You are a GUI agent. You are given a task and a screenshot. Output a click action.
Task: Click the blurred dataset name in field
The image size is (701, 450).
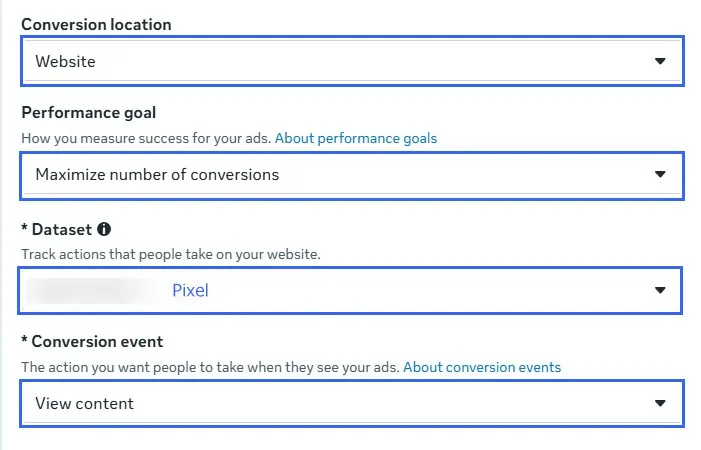[92, 290]
